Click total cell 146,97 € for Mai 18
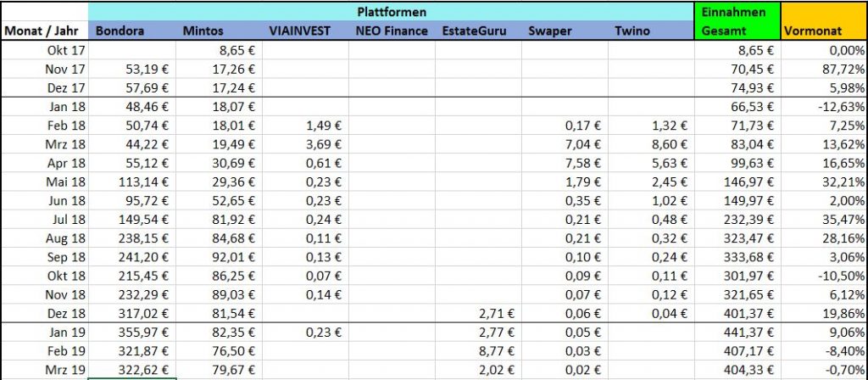 [737, 182]
